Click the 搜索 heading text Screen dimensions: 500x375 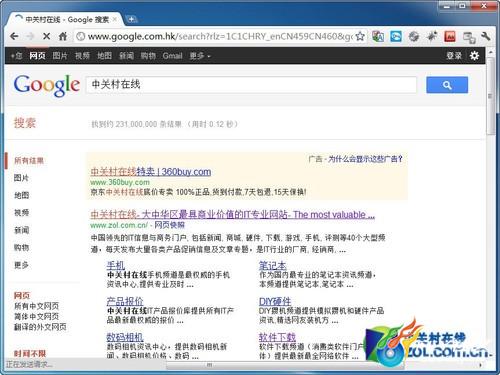[x=25, y=123]
